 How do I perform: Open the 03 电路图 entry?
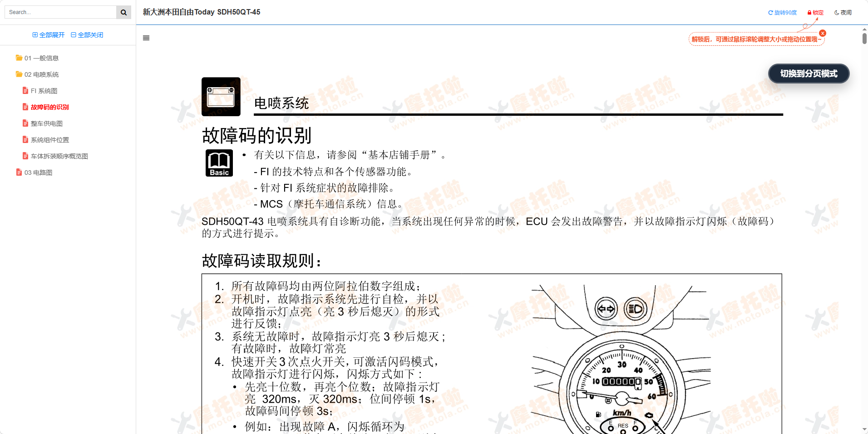click(x=38, y=173)
